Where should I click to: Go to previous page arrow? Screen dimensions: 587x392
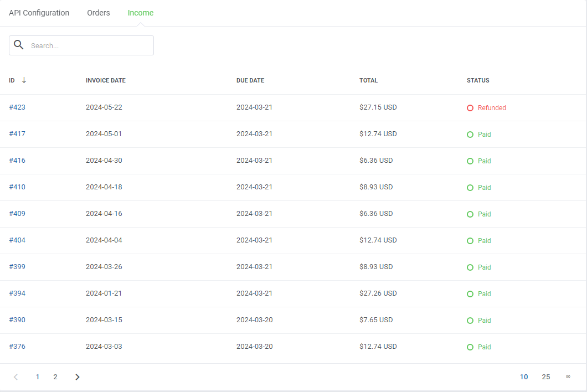point(16,377)
